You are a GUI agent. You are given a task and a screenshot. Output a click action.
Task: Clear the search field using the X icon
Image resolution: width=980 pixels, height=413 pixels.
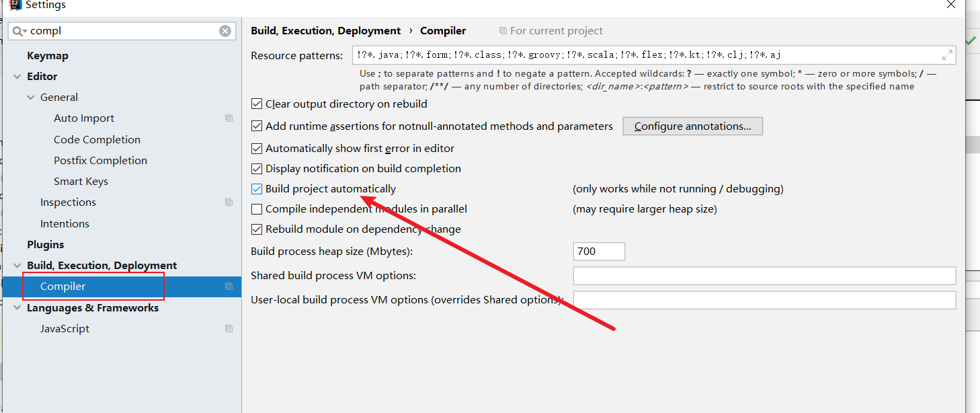(x=225, y=31)
